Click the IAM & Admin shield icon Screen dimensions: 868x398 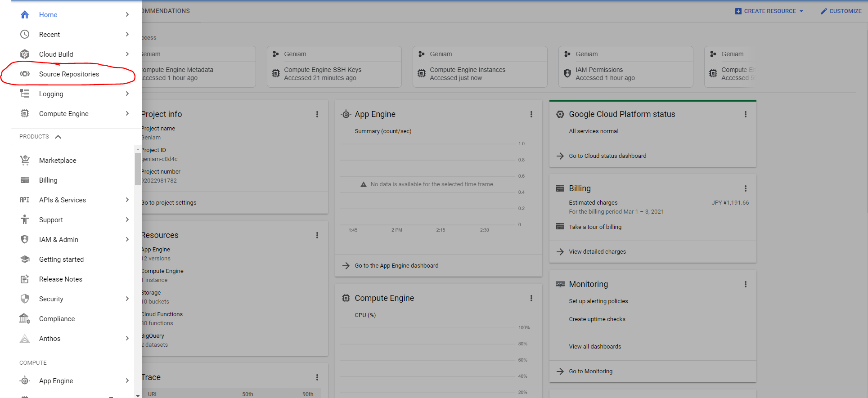click(x=25, y=240)
